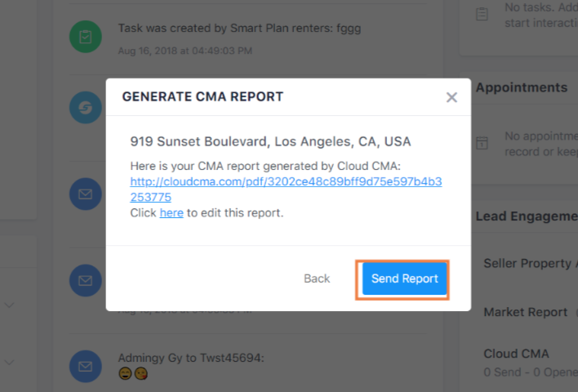Image resolution: width=578 pixels, height=392 pixels.
Task: Click the 'here' link to edit report
Action: tap(171, 212)
